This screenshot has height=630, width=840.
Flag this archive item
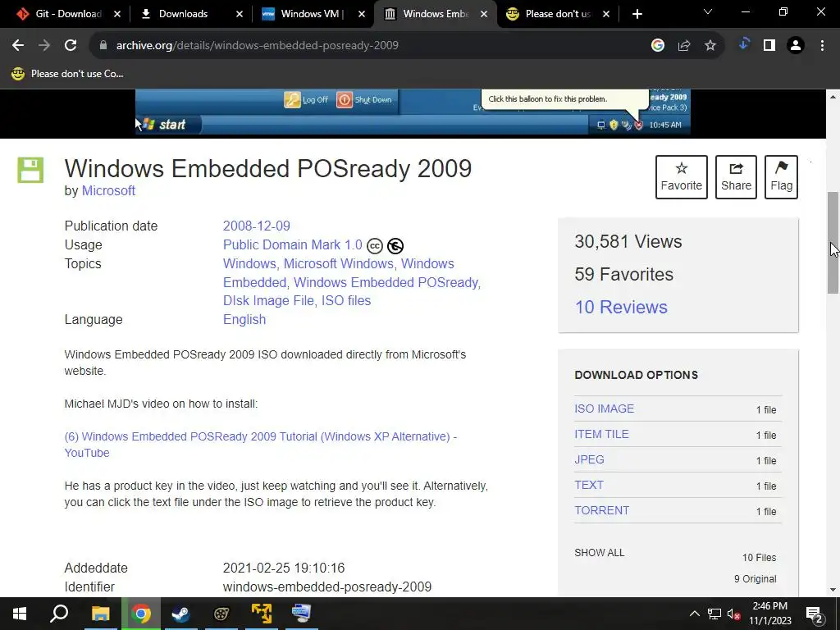pyautogui.click(x=781, y=177)
